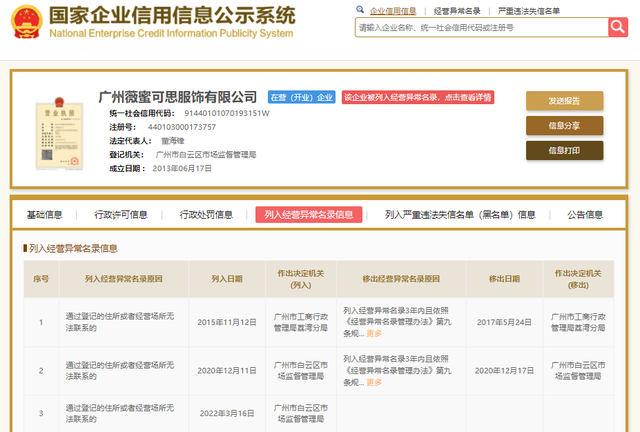This screenshot has height=432, width=640.
Task: Click the listing date 2020年12月11日
Action: pos(227,371)
